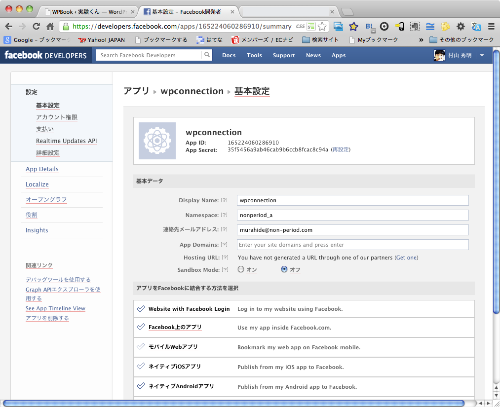Open the new tab button
The width and height of the screenshot is (500, 407).
[x=347, y=12]
